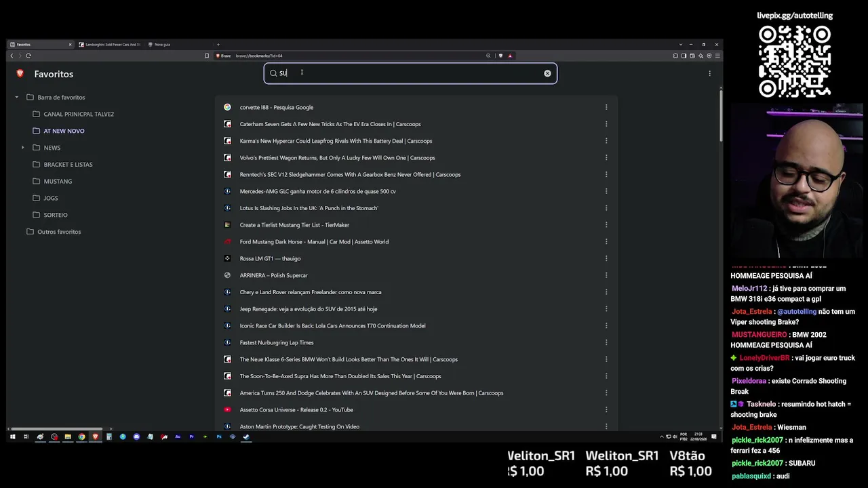Viewport: 868px width, 488px height.
Task: Open more actions for Volvo's Prettiest Wagon bookmark
Action: (606, 158)
